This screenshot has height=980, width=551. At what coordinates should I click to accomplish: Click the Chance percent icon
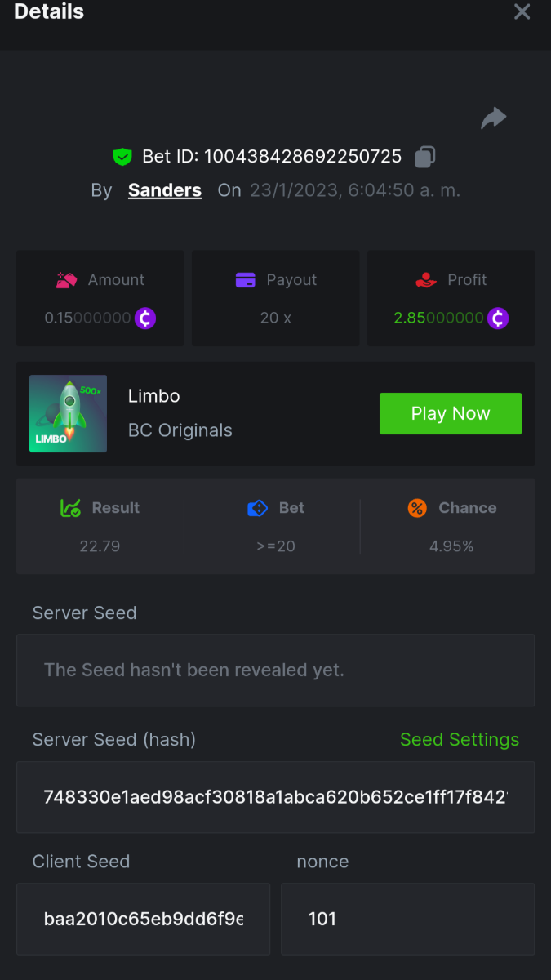417,508
